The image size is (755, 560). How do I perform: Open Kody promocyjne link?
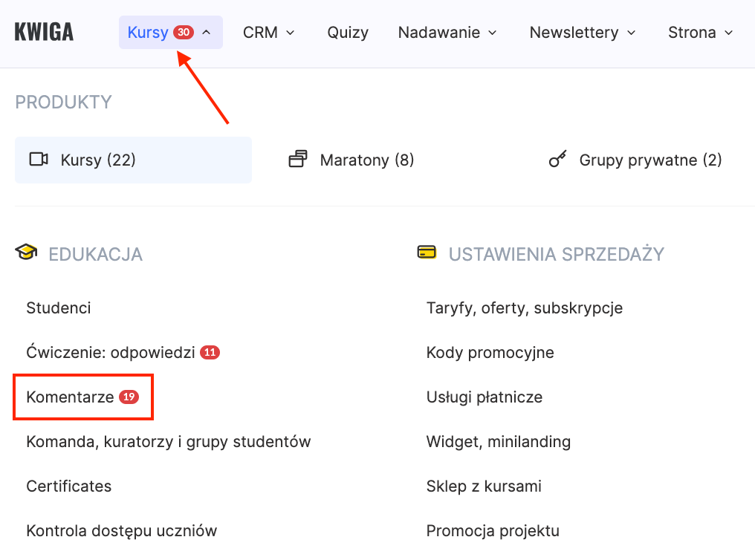pyautogui.click(x=490, y=352)
